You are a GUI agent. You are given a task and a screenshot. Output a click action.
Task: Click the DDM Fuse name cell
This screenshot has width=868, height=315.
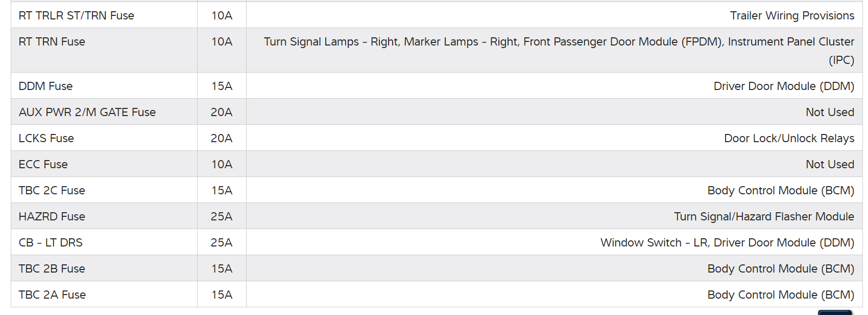46,86
